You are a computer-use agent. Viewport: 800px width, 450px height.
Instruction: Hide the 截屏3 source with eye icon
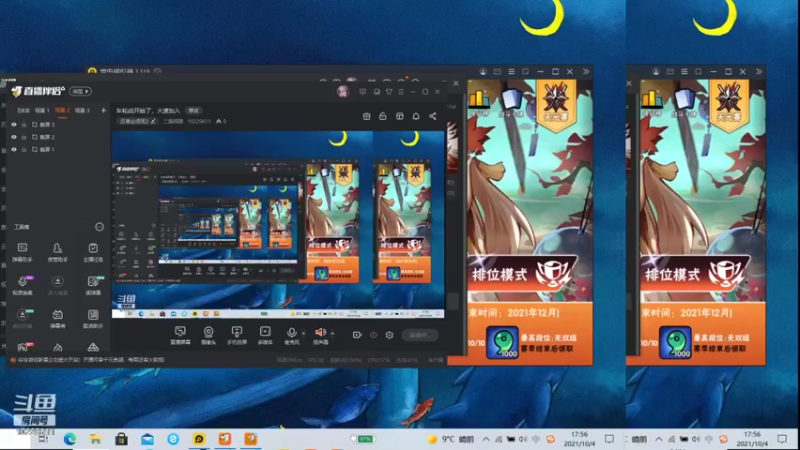click(14, 124)
